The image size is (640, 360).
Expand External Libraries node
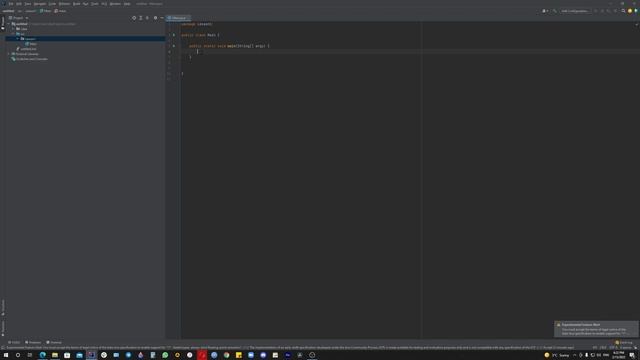tap(9, 54)
